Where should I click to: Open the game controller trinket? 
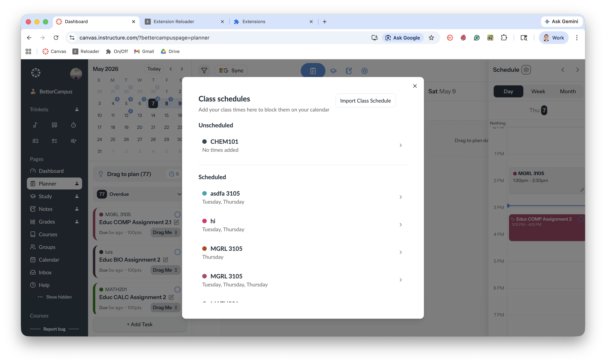coord(35,141)
